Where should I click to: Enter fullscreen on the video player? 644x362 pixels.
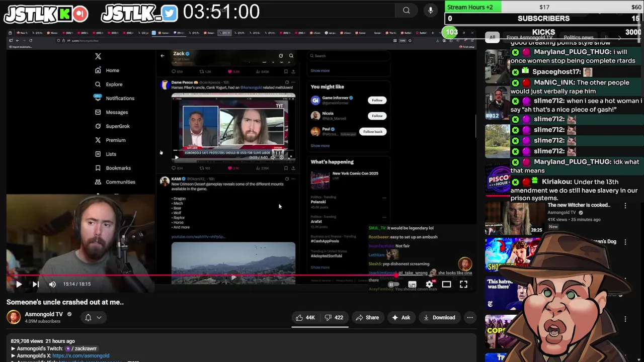click(x=463, y=285)
